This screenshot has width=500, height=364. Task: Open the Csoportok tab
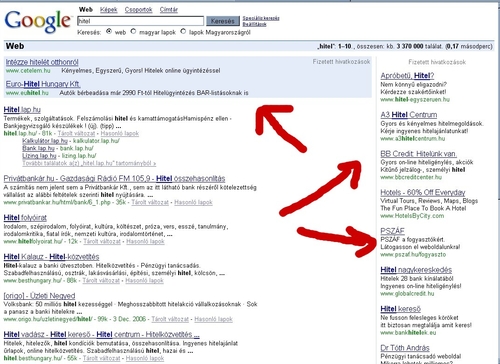point(138,10)
